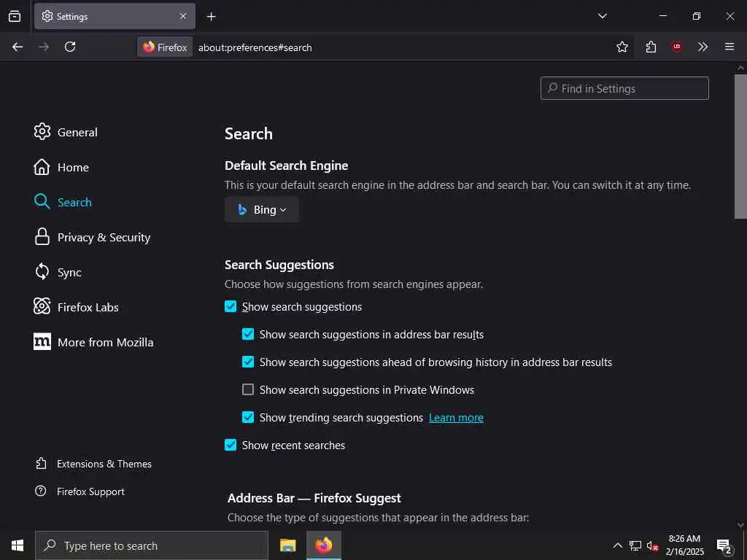Click the reload page icon
747x560 pixels.
(70, 47)
